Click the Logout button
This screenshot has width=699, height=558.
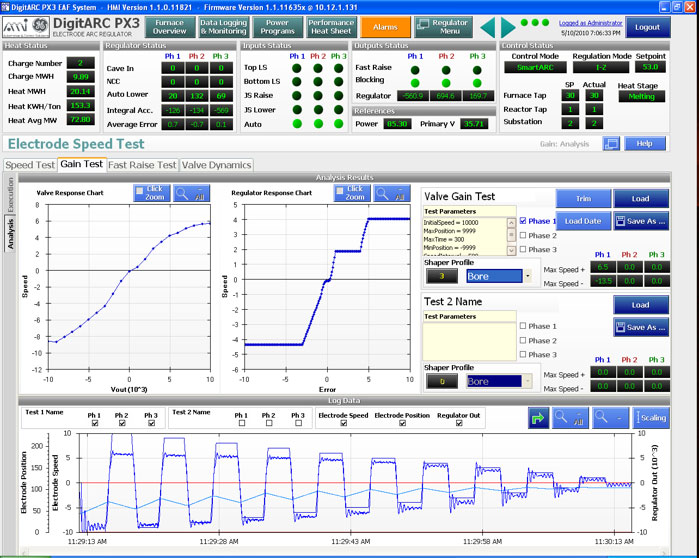(648, 27)
